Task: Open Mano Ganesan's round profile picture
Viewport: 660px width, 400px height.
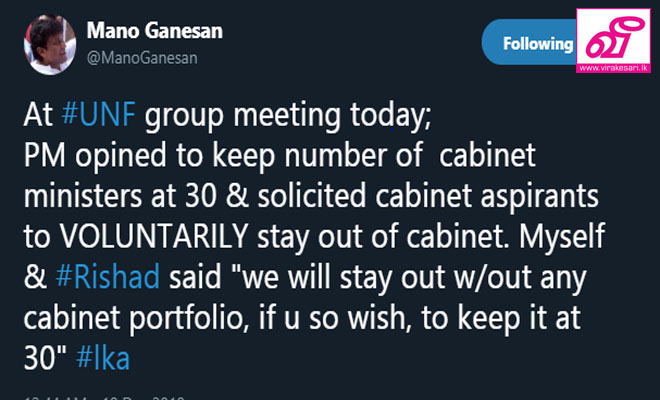Action: pos(50,45)
